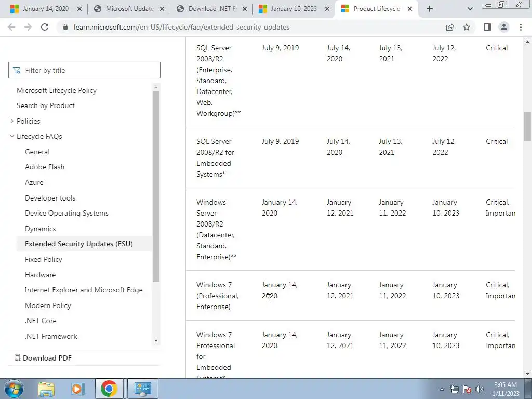Click Chrome icon in taskbar
The width and height of the screenshot is (532, 399).
(109, 389)
